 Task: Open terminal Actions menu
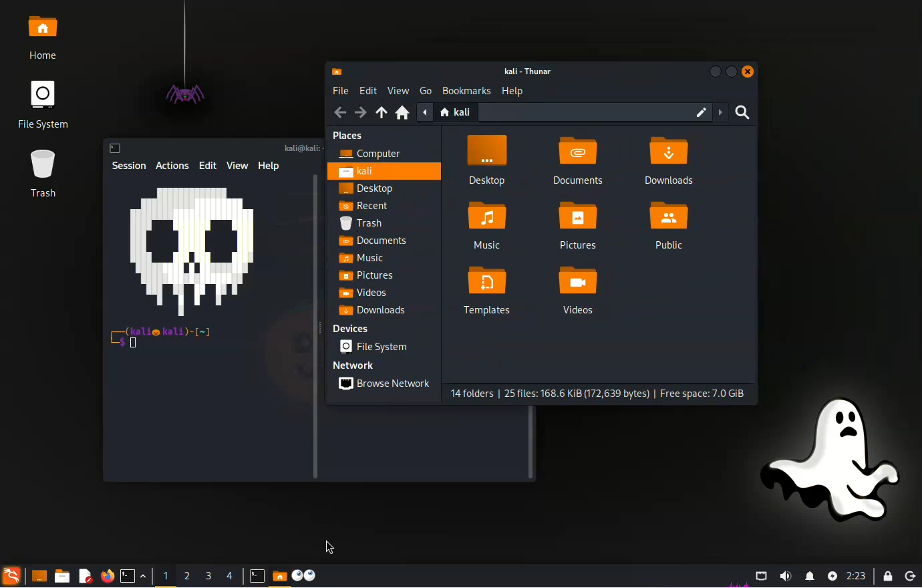coord(172,166)
